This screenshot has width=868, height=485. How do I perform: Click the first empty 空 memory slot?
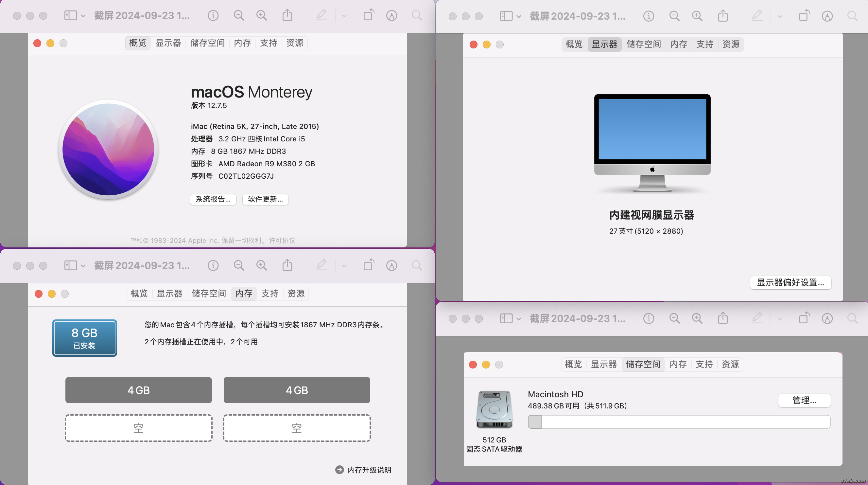(138, 428)
